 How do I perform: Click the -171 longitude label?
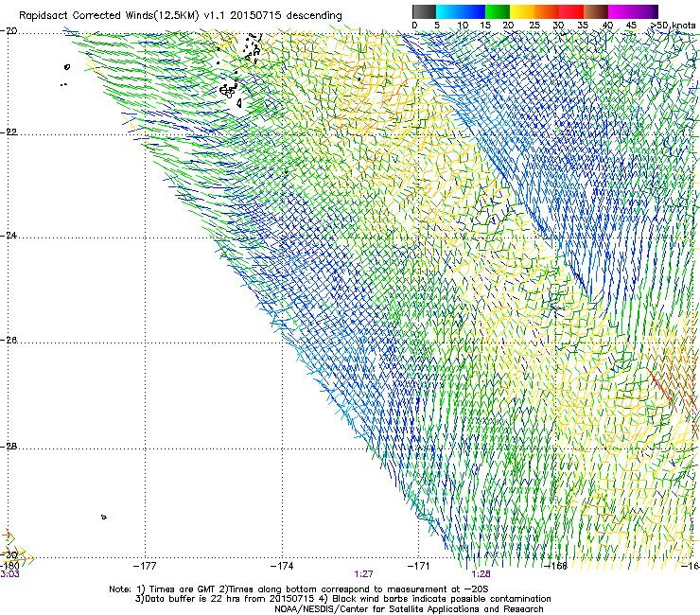click(x=419, y=566)
